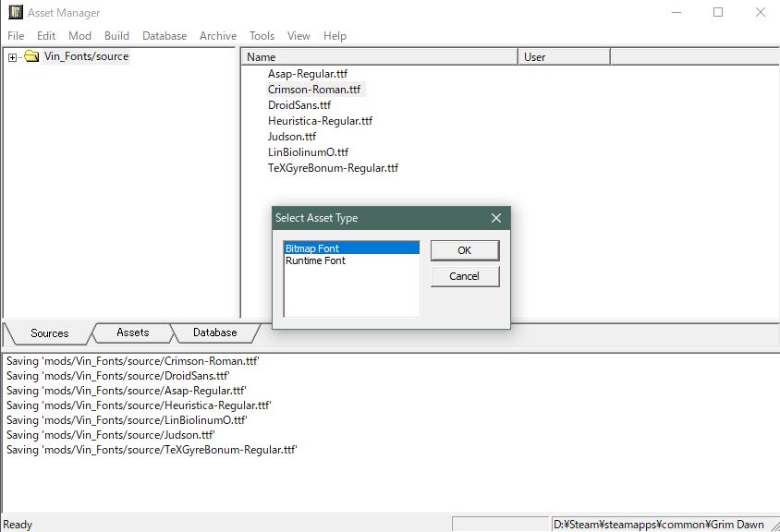Maximize the Asset Manager window
This screenshot has height=532, width=780.
coord(718,13)
